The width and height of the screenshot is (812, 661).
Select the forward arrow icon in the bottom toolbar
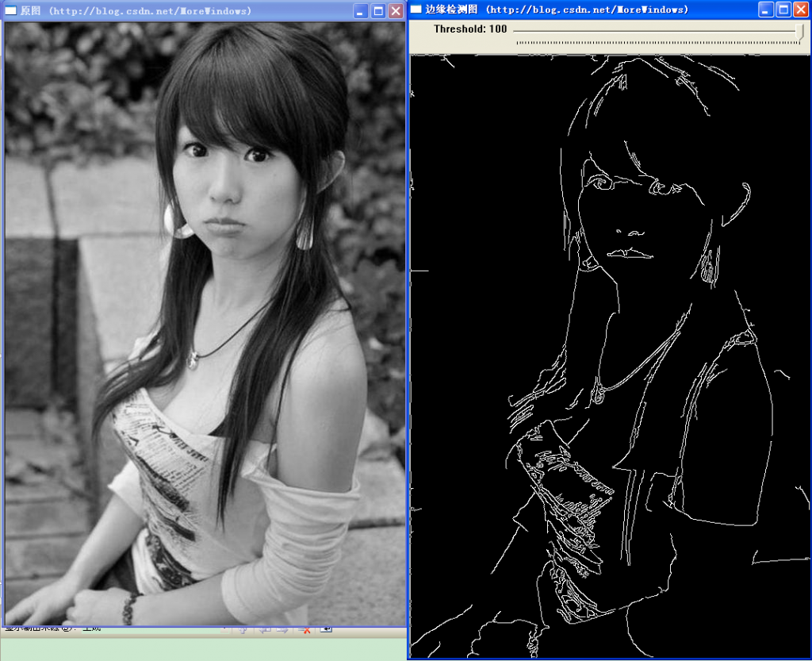(x=284, y=630)
